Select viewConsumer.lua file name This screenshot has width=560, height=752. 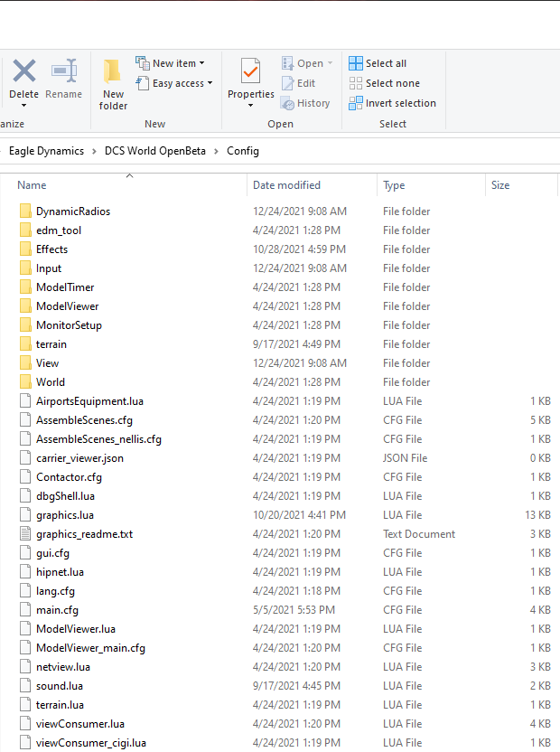pos(80,724)
